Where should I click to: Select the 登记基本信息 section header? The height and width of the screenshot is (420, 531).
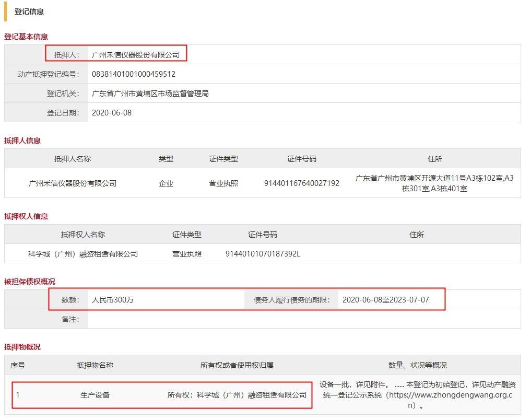[26, 37]
